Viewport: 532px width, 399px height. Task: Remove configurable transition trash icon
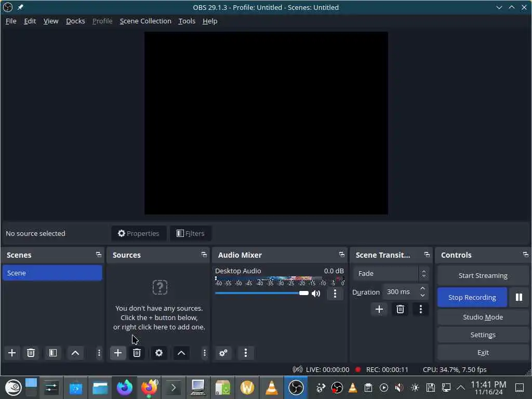click(400, 309)
